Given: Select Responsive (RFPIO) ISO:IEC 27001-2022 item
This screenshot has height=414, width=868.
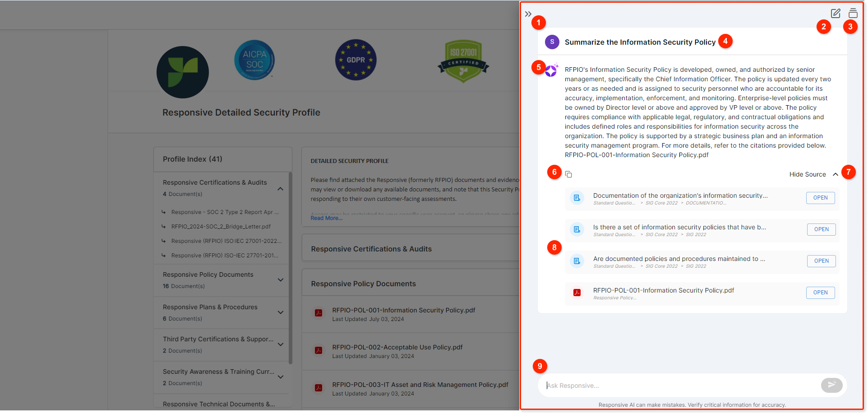Looking at the screenshot, I should [x=226, y=241].
